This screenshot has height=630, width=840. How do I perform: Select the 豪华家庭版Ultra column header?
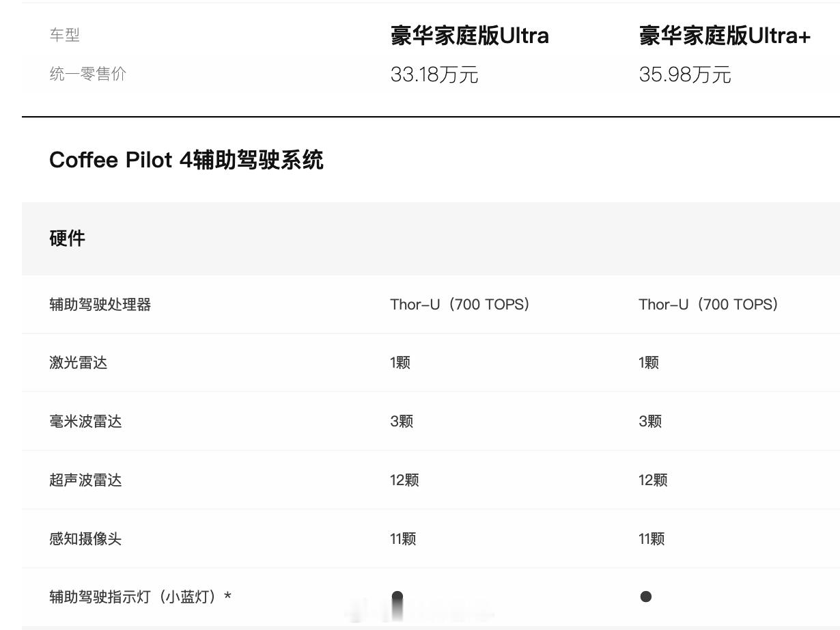click(x=470, y=36)
